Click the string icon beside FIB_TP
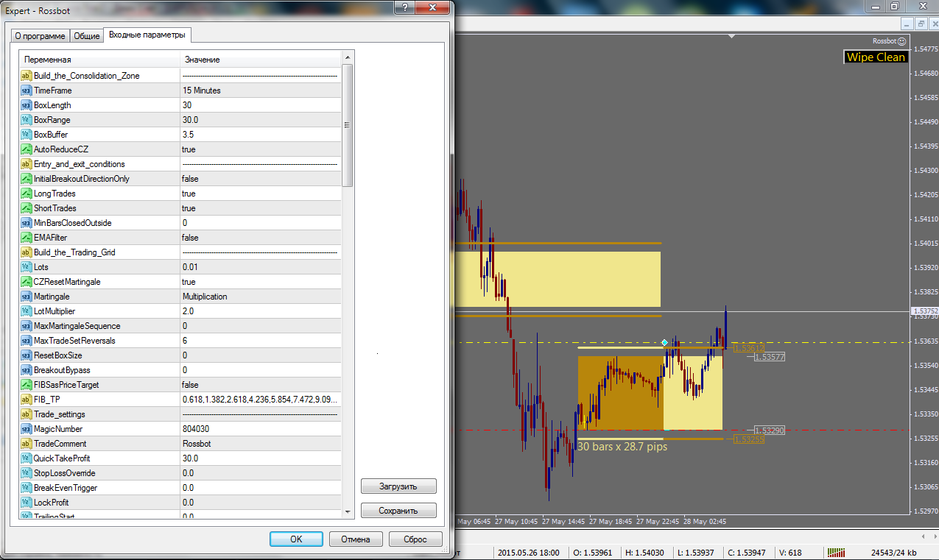The height and width of the screenshot is (560, 939). click(x=27, y=400)
